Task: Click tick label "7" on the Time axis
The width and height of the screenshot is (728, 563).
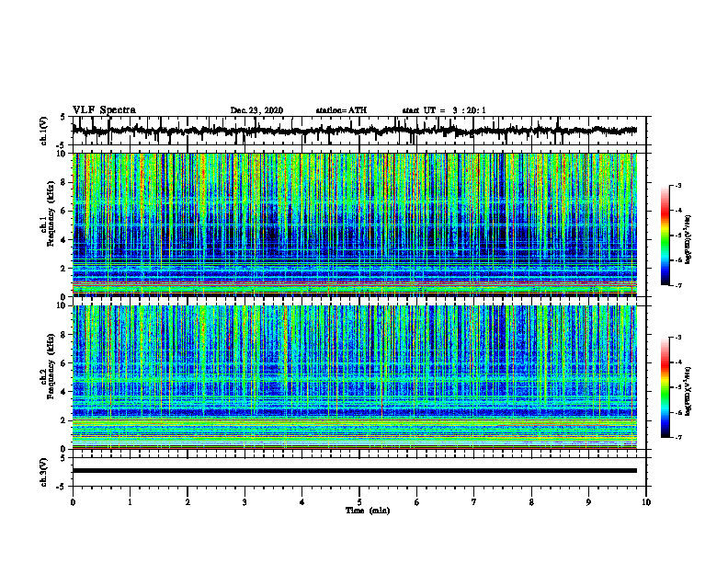Action: tap(474, 502)
